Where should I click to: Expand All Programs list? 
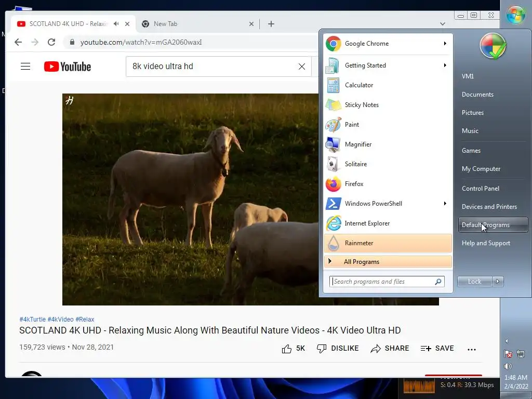388,262
